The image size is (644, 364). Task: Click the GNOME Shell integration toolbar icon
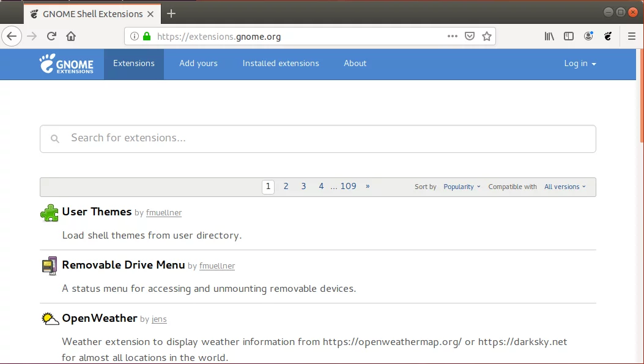coord(609,36)
